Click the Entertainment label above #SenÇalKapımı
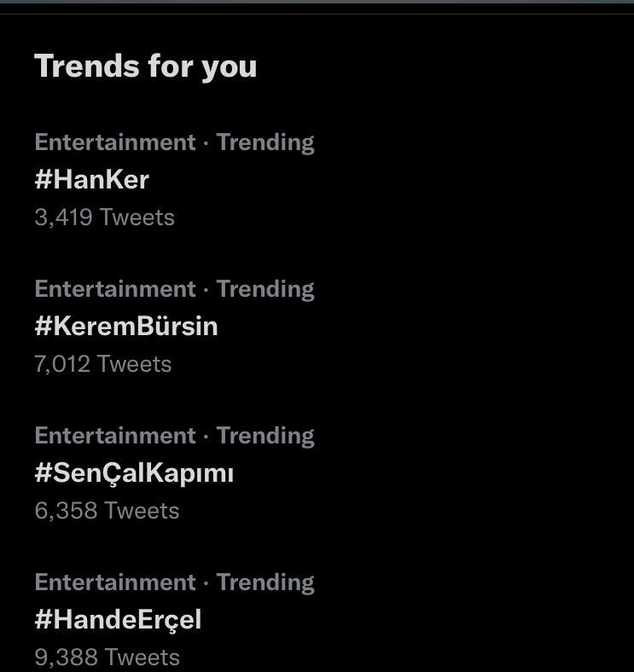This screenshot has width=634, height=672. click(x=115, y=436)
